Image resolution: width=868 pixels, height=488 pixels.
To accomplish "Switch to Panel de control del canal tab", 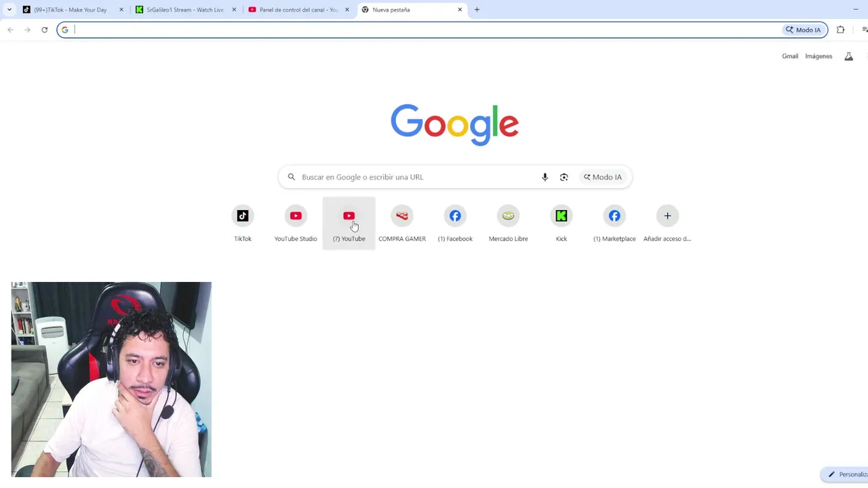I will tap(298, 9).
